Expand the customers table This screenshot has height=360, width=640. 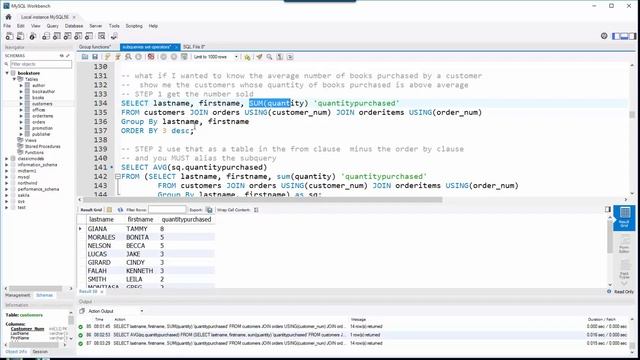click(x=21, y=104)
